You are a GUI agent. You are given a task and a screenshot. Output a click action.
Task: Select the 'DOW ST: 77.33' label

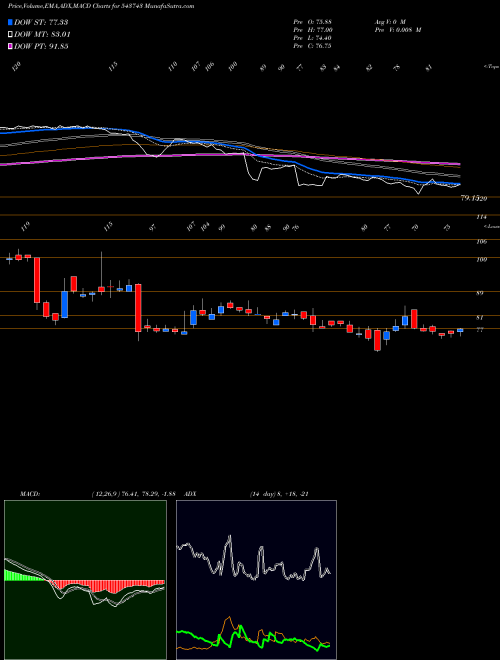click(x=41, y=22)
